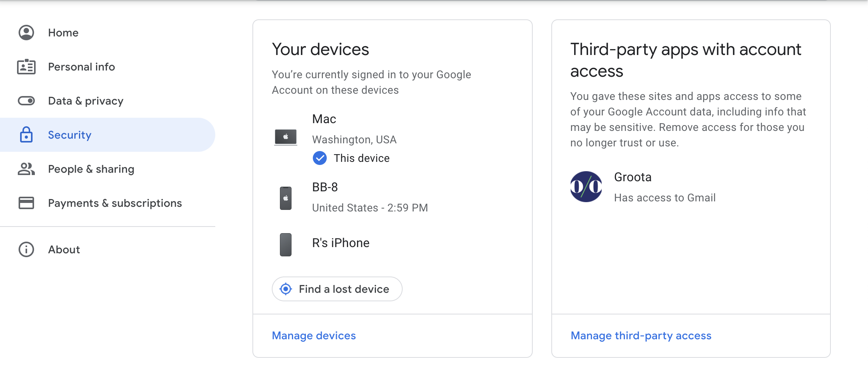Open the Personal info menu item
This screenshot has height=371, width=868.
[x=81, y=67]
